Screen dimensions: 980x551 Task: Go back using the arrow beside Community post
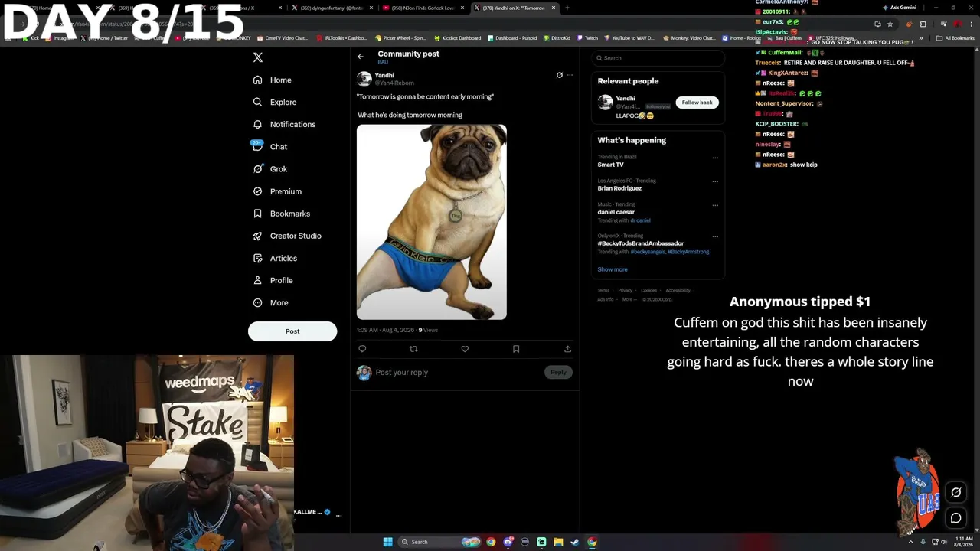[361, 56]
